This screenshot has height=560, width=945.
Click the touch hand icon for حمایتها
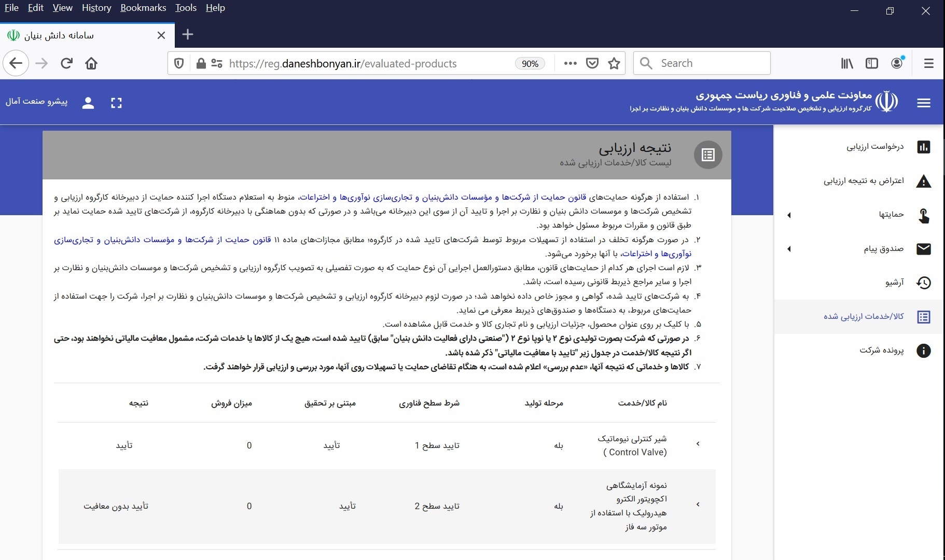(924, 215)
